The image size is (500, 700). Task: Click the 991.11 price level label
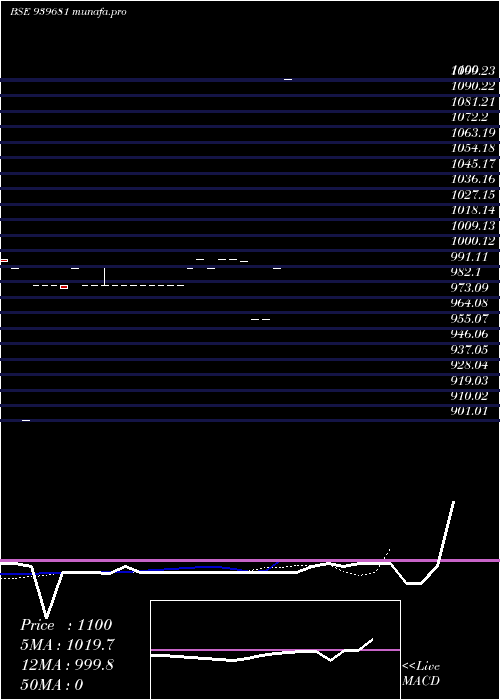[x=469, y=257]
